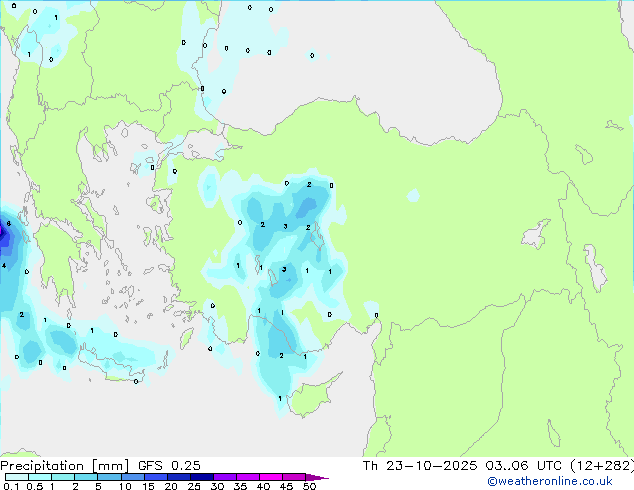Pick the 15–20 mm blue legend swatch
Image resolution: width=634 pixels, height=490 pixels.
[156, 477]
